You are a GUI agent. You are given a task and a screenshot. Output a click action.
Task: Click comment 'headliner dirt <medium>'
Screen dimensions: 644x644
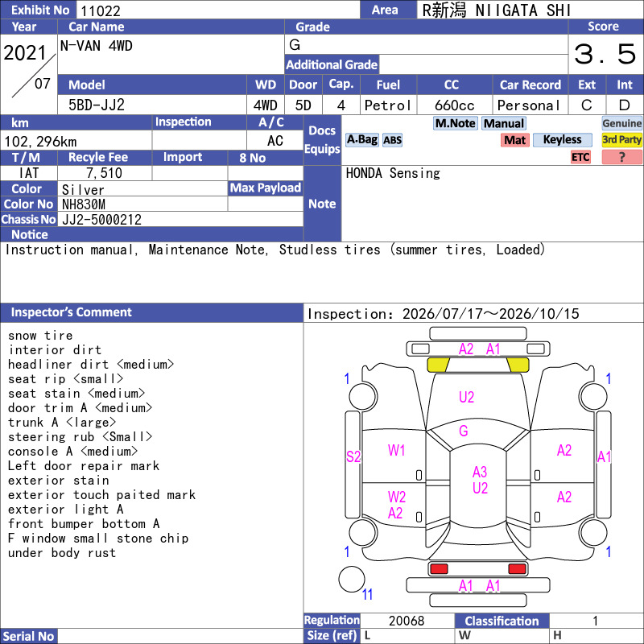(x=91, y=365)
